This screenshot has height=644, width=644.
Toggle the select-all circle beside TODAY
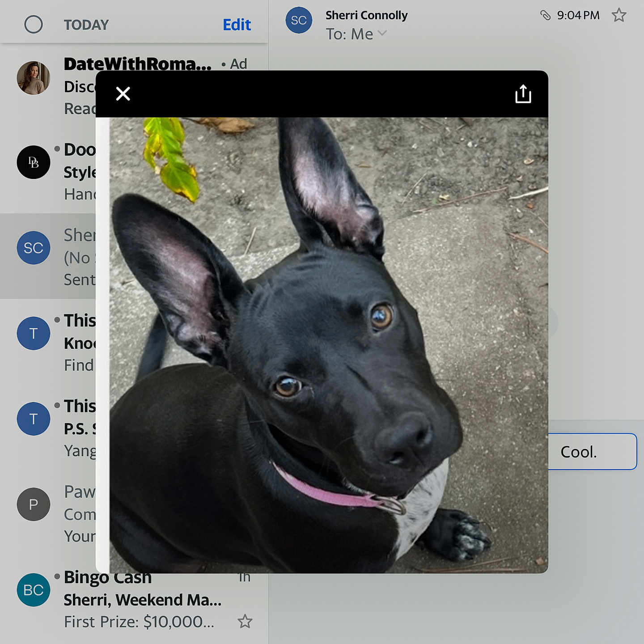tap(34, 25)
